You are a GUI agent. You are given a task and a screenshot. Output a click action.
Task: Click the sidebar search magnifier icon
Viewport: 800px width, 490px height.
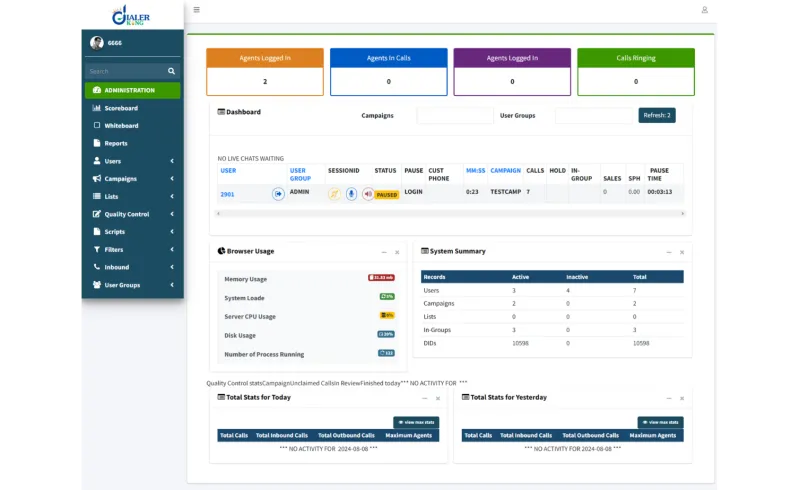(171, 71)
